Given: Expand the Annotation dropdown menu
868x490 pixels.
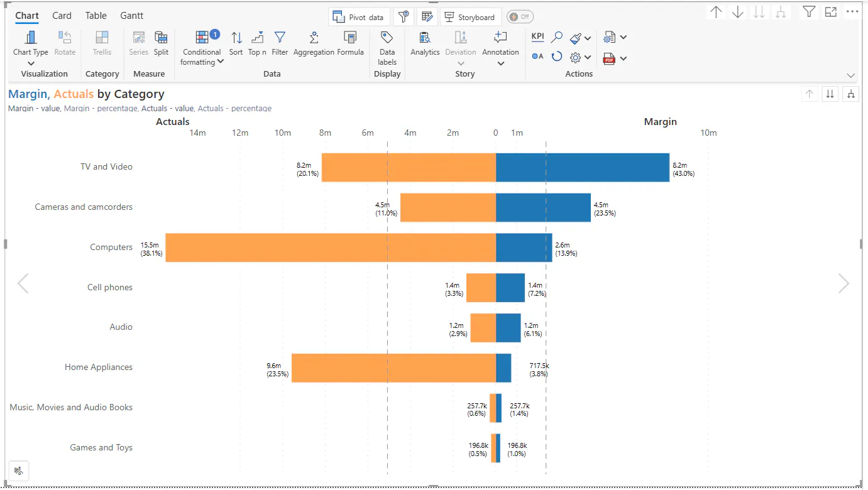Looking at the screenshot, I should coord(500,63).
